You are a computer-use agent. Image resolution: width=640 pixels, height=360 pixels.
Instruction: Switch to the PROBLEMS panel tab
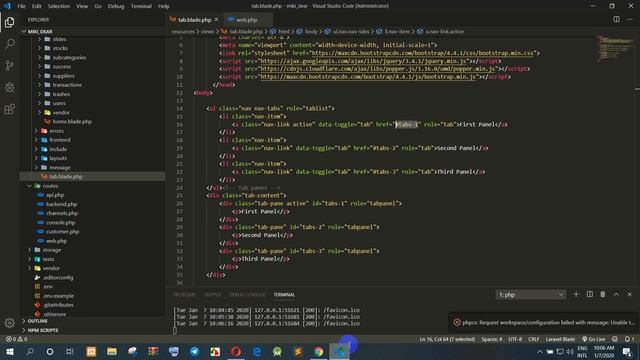click(x=184, y=294)
